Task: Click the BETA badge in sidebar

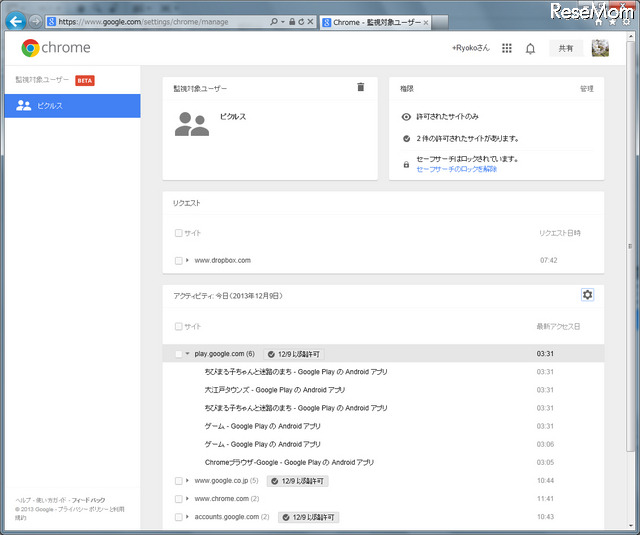Action: coord(84,80)
